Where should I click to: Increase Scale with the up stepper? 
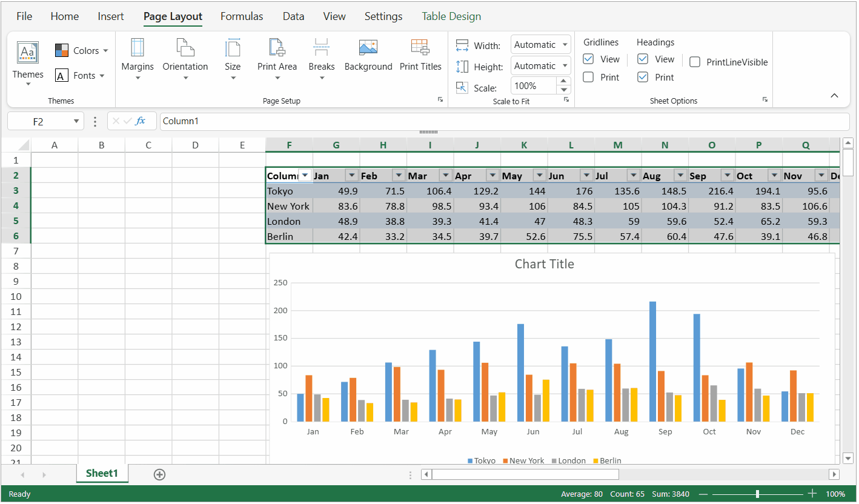pos(563,81)
